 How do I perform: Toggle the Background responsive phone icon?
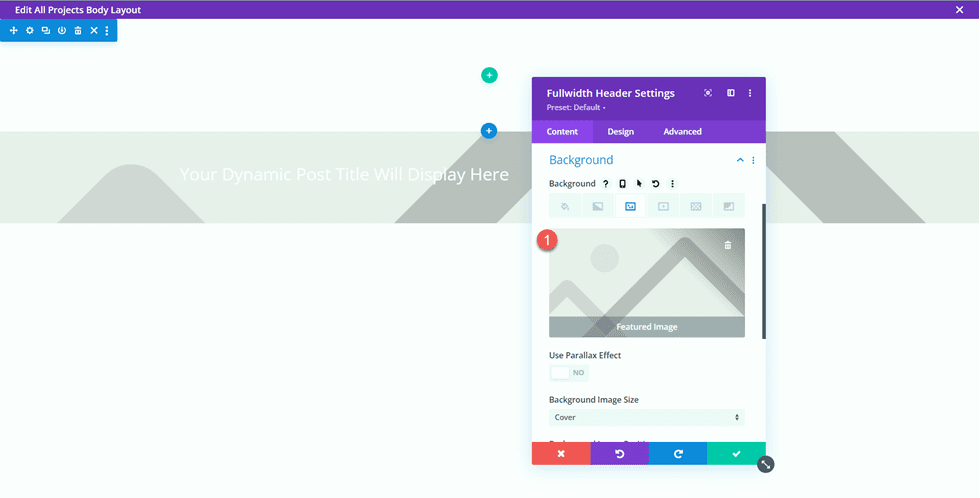[622, 184]
